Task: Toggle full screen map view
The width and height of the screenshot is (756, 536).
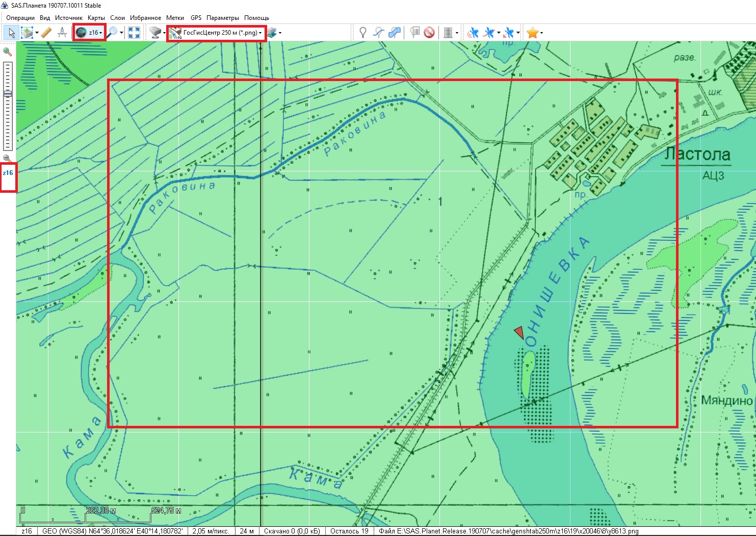Action: pyautogui.click(x=134, y=33)
